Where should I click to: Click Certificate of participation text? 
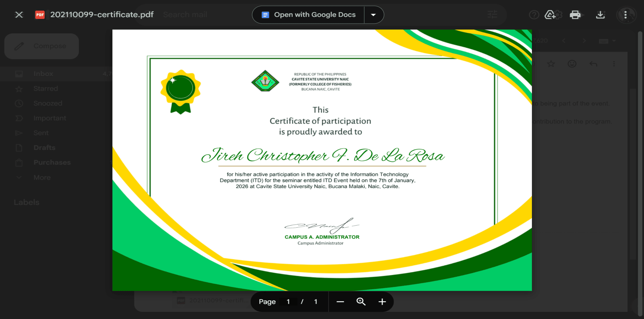[x=320, y=121]
